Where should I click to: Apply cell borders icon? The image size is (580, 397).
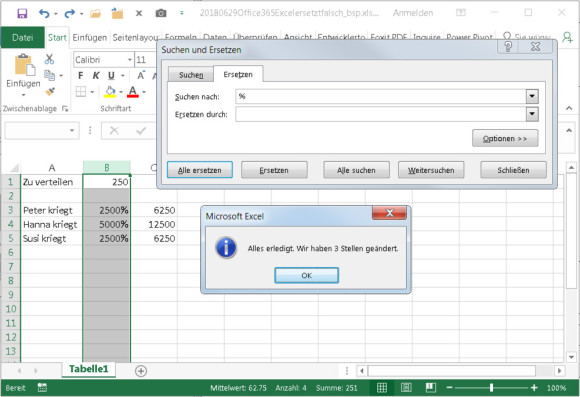[81, 91]
